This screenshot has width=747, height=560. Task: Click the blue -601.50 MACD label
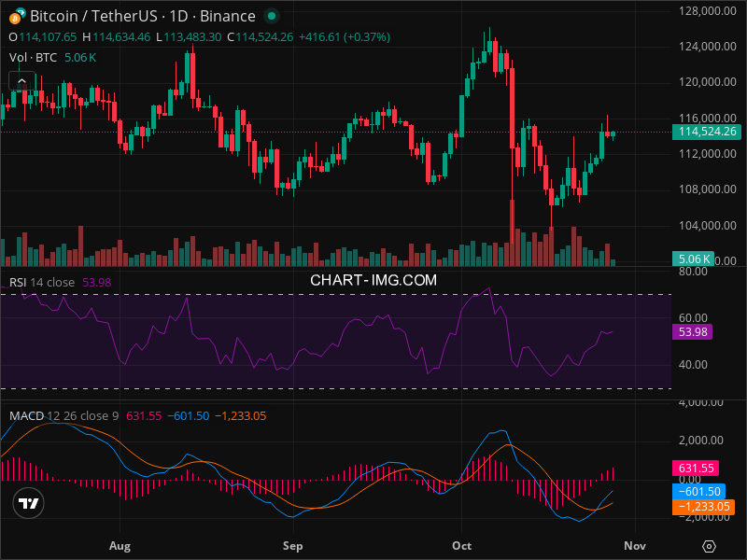click(x=698, y=491)
